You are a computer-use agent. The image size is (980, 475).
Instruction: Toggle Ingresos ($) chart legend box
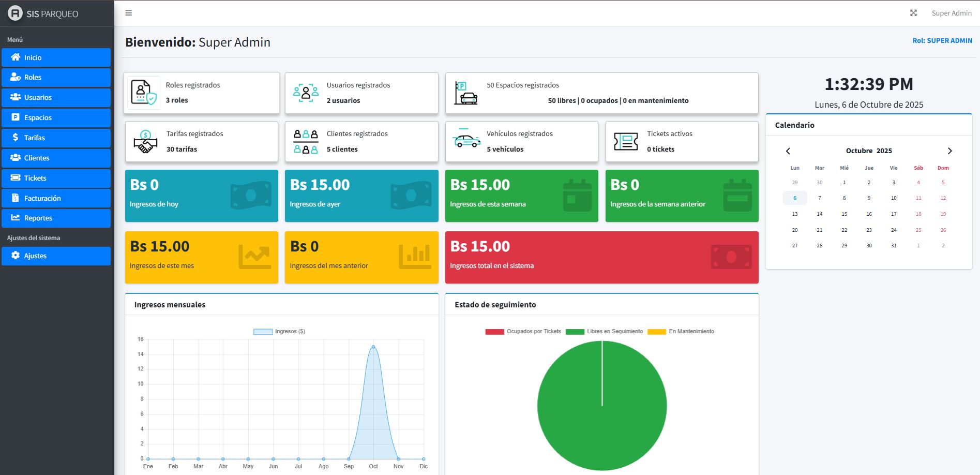pos(263,332)
